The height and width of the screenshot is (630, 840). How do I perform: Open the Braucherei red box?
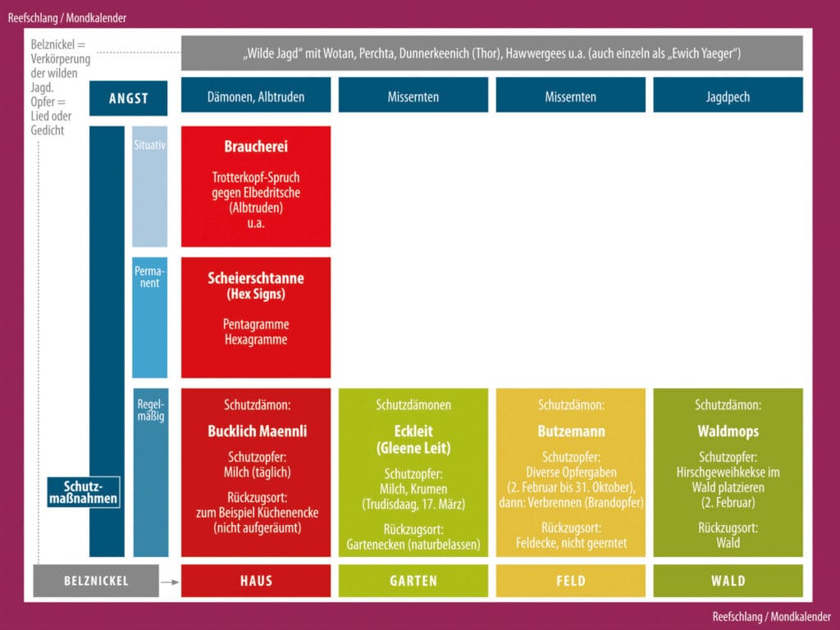click(x=256, y=186)
